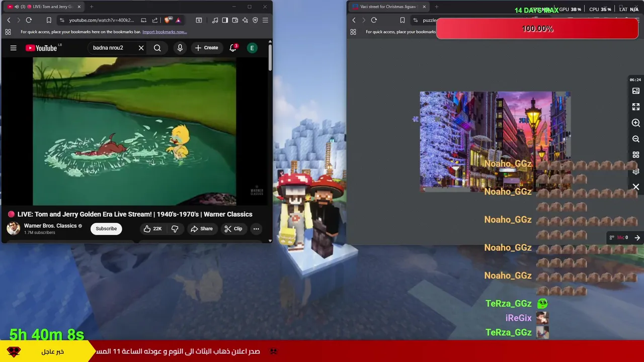The width and height of the screenshot is (644, 362).
Task: Subscribe to Warner Bros. Classics
Action: 106,229
